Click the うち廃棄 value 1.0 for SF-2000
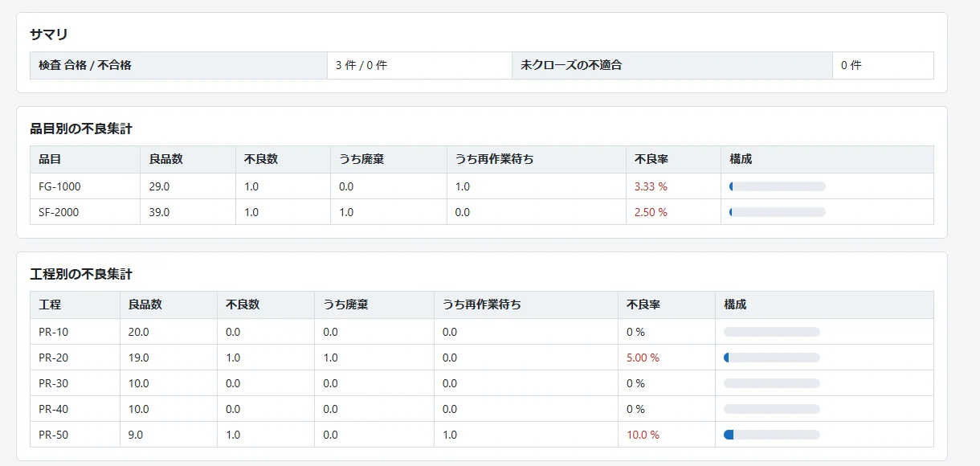The width and height of the screenshot is (980, 466). click(x=346, y=212)
